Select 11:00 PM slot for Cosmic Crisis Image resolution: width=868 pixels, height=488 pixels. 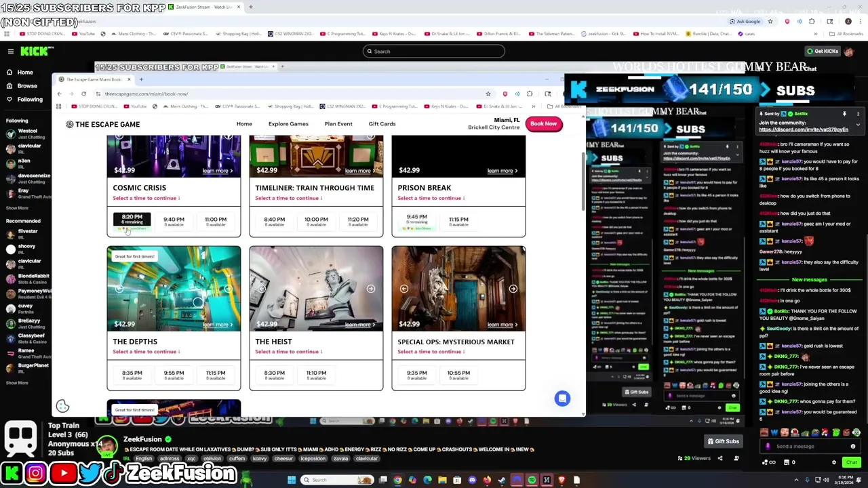216,222
